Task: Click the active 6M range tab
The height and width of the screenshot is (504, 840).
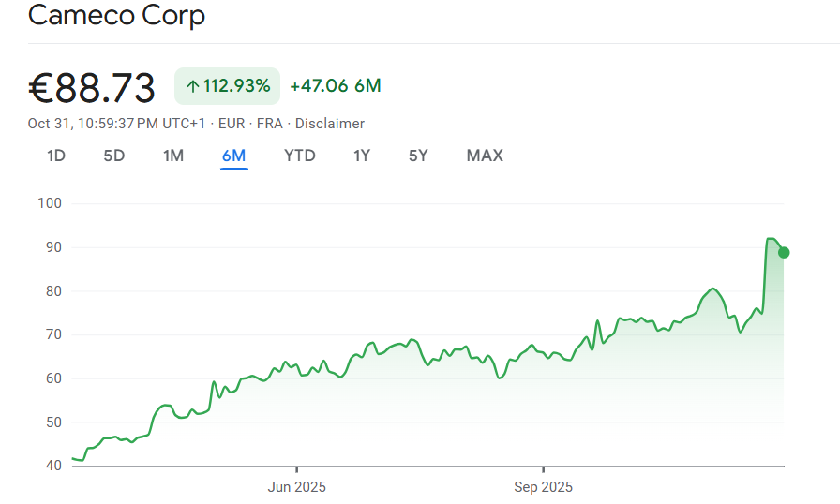Action: pos(233,156)
